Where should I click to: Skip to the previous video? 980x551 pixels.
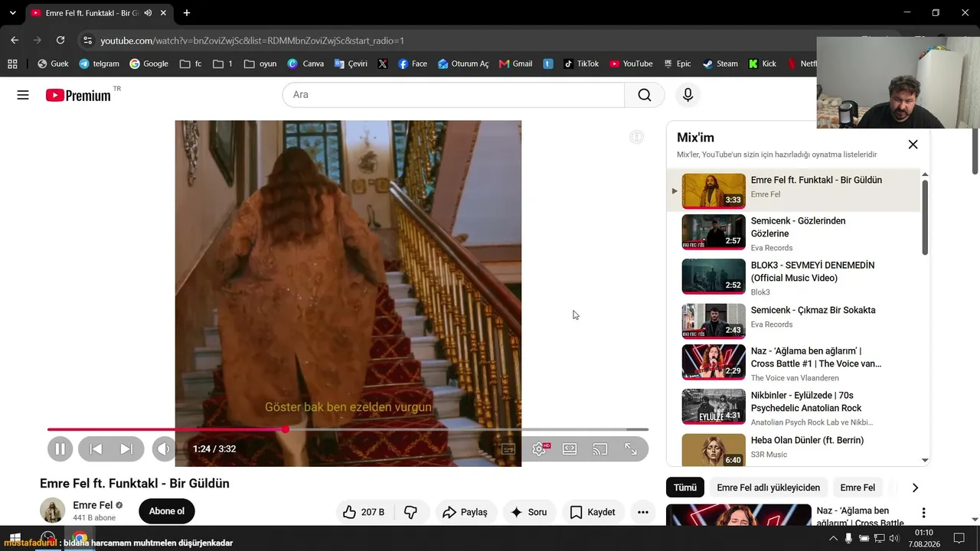[x=96, y=449]
